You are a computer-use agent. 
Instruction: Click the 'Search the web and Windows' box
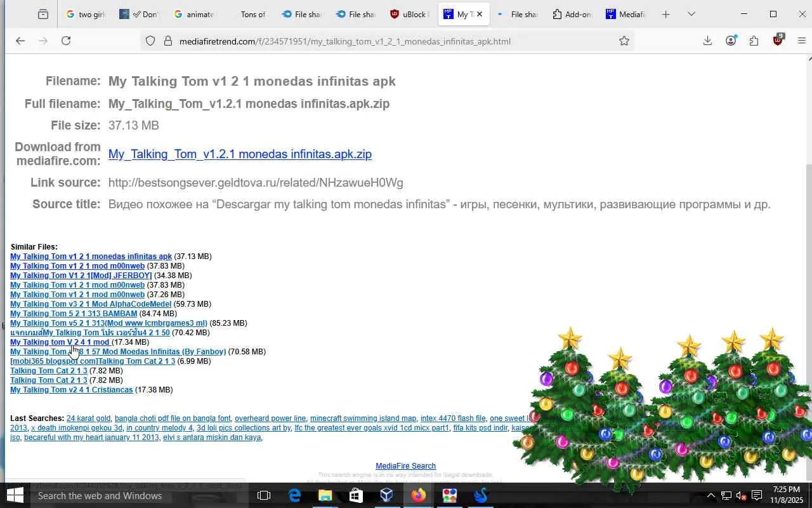coord(139,495)
